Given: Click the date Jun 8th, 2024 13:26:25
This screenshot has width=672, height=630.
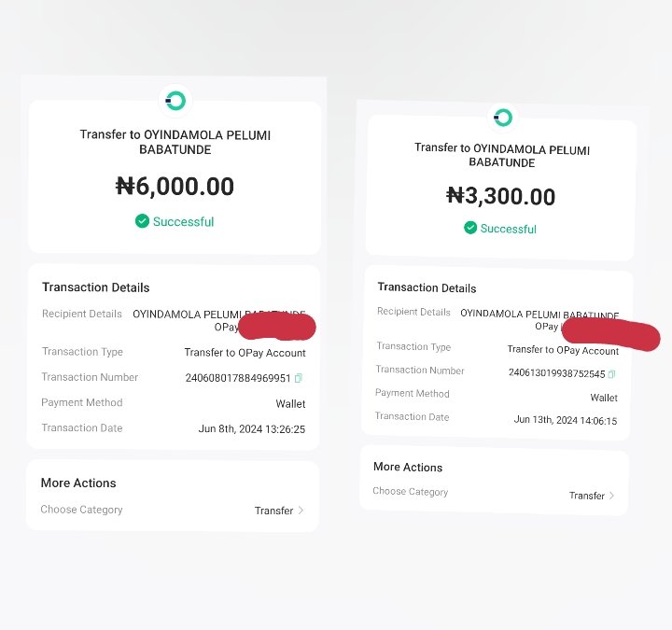Looking at the screenshot, I should pos(252,429).
